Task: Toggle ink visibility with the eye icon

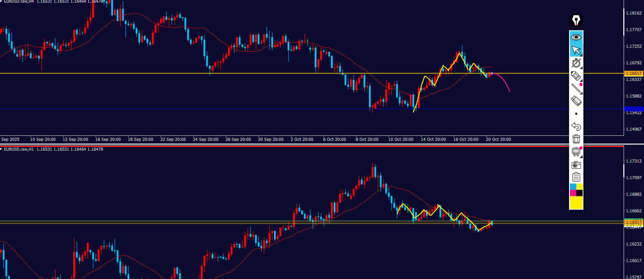Action: (x=576, y=37)
